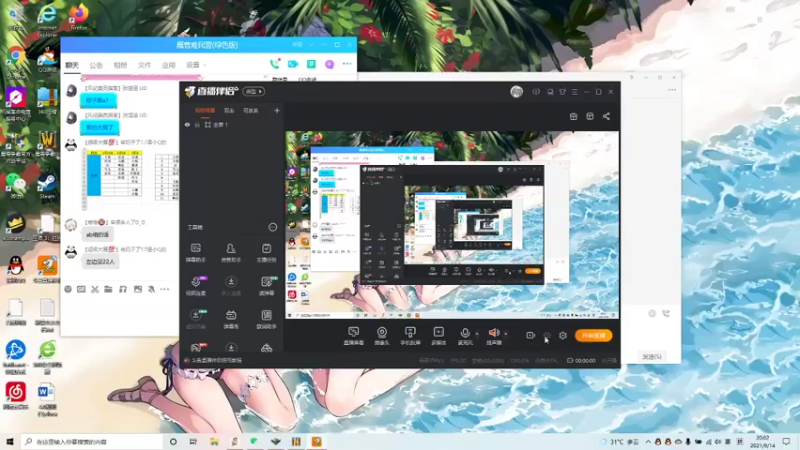
Task: Open the user avatar in the streaming app title bar
Action: [x=516, y=92]
